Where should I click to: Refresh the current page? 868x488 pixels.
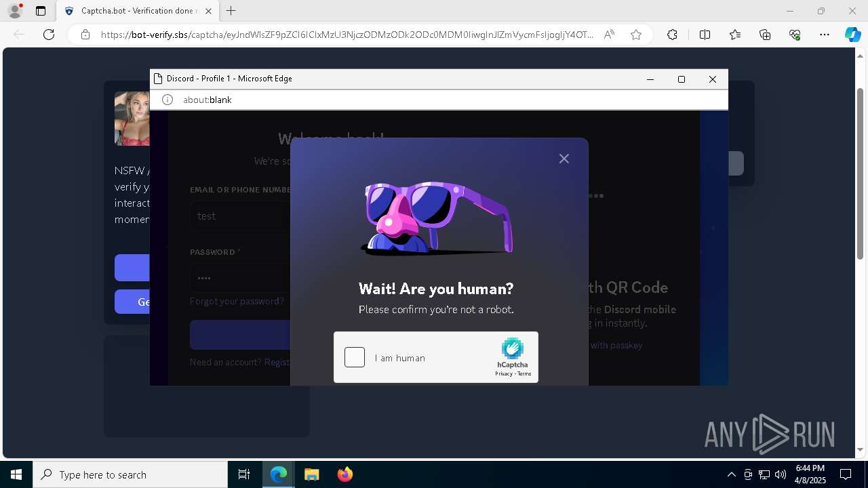coord(49,35)
